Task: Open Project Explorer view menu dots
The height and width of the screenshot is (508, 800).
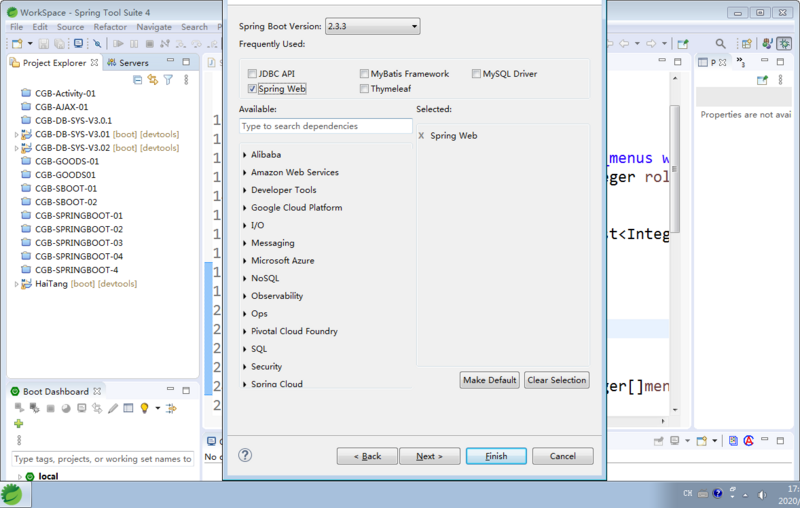Action: pos(186,80)
